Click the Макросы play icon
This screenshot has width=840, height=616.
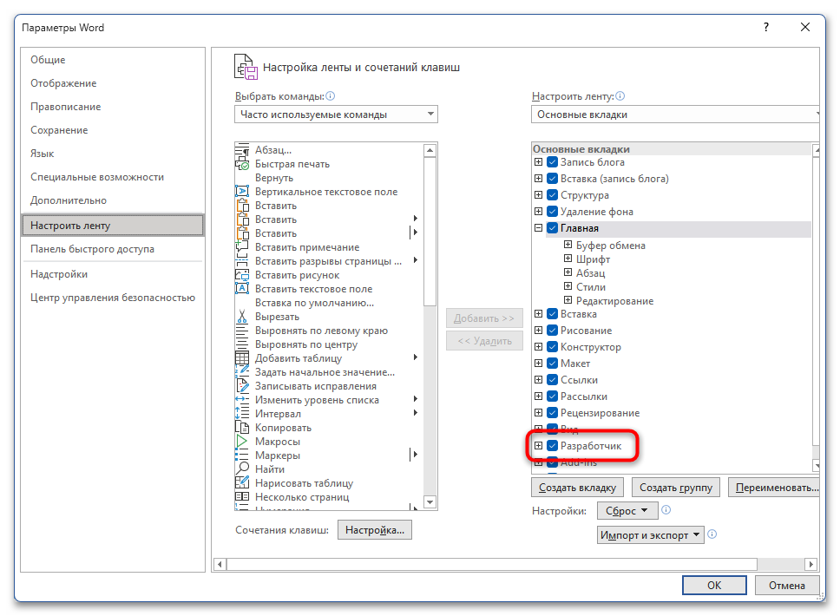242,442
